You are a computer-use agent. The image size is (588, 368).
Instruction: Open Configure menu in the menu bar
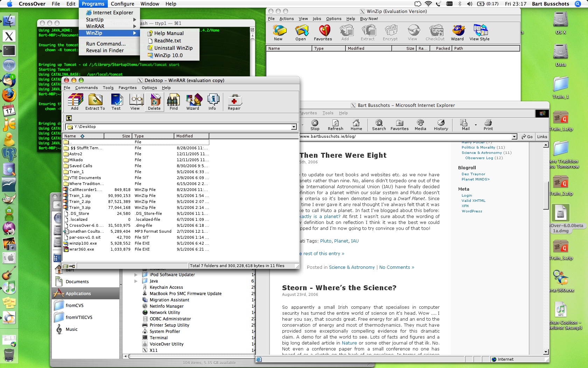coord(122,4)
